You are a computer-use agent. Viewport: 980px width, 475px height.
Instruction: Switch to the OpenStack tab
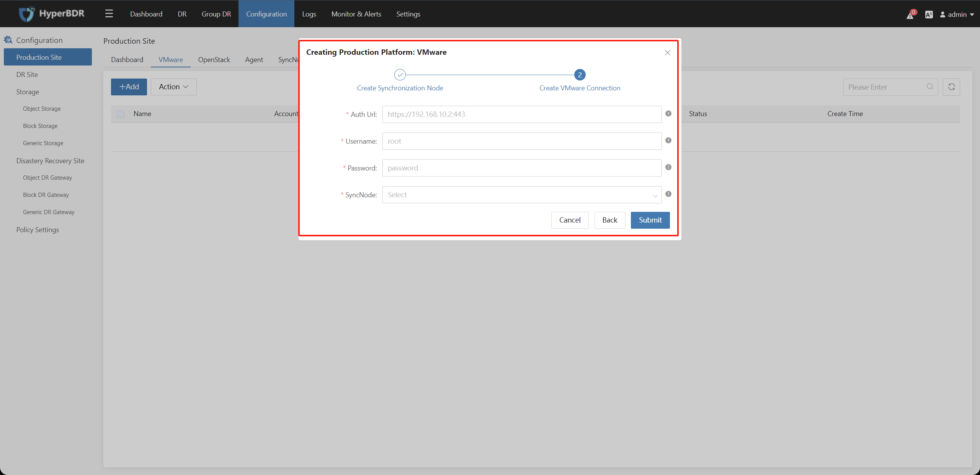coord(214,59)
